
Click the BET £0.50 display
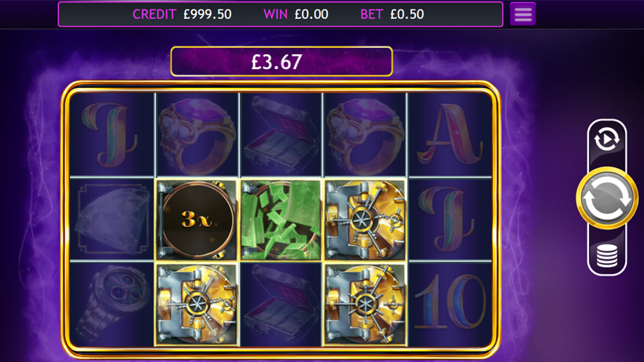coord(392,14)
